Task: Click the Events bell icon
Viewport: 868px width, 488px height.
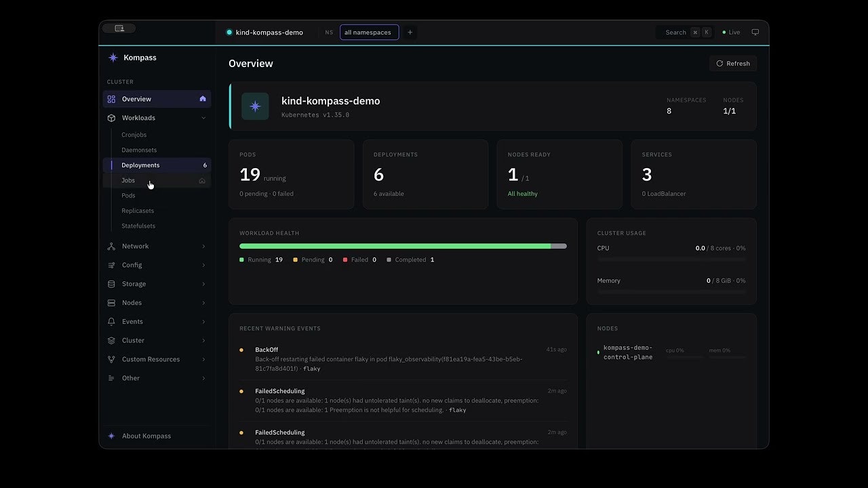Action: pos(111,321)
